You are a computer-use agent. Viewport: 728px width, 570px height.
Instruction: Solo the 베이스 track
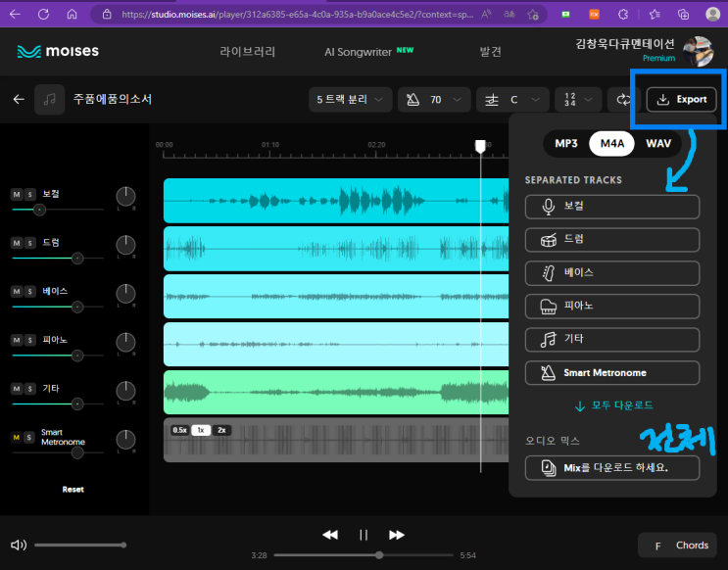[x=29, y=292]
